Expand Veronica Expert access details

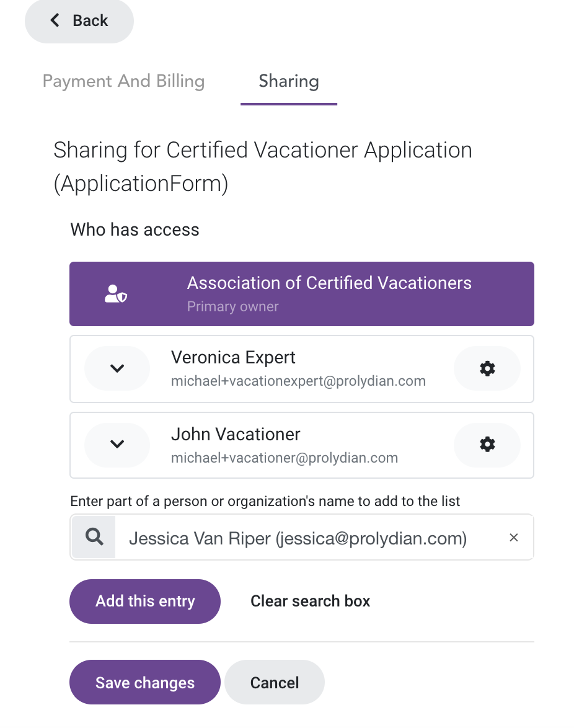117,368
